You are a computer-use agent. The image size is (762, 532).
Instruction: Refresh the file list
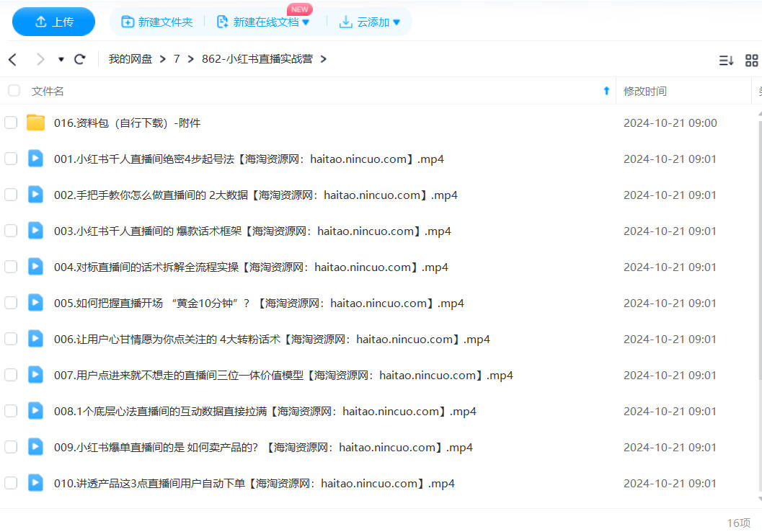[80, 59]
